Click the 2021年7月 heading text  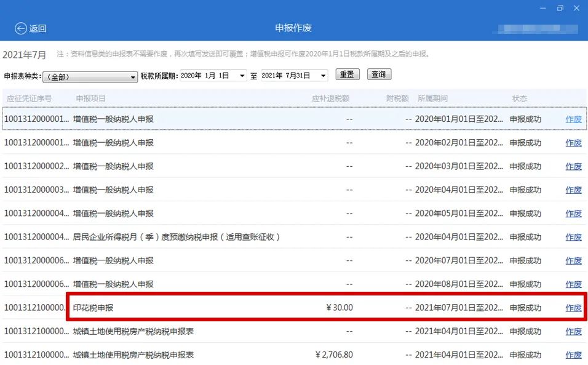[24, 55]
